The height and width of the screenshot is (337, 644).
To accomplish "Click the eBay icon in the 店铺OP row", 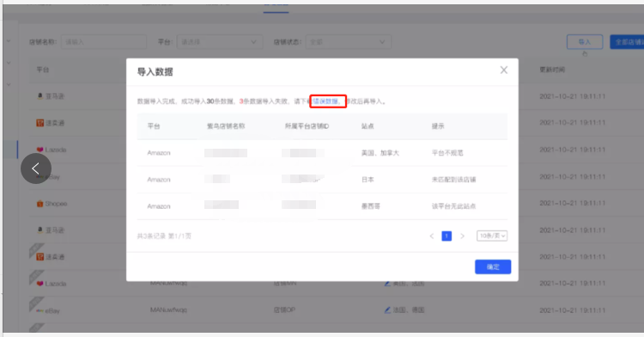I will pyautogui.click(x=39, y=310).
